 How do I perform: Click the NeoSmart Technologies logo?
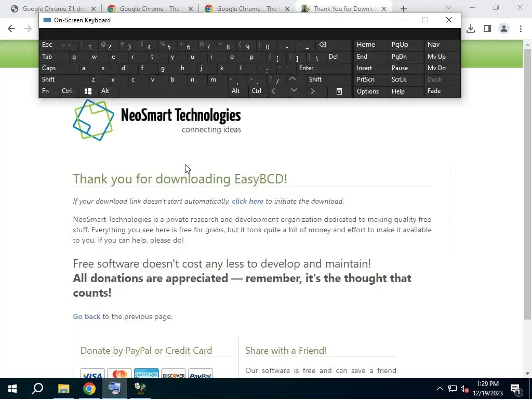(157, 120)
